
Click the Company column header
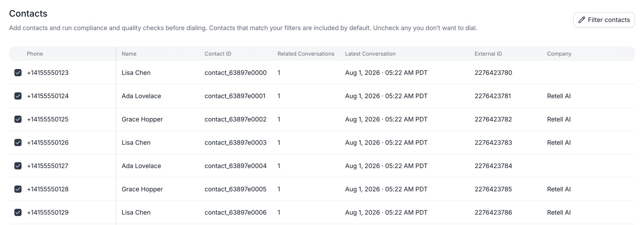[559, 54]
